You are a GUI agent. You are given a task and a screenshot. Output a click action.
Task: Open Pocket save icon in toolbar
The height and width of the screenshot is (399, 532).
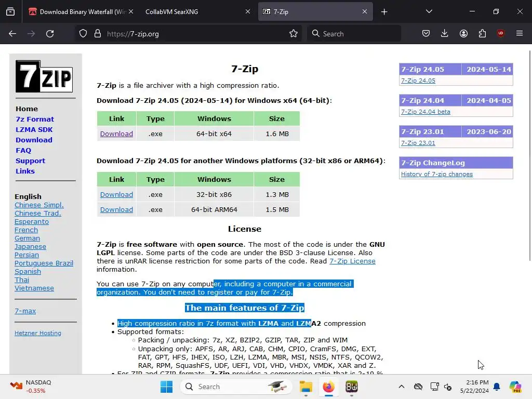coord(426,34)
